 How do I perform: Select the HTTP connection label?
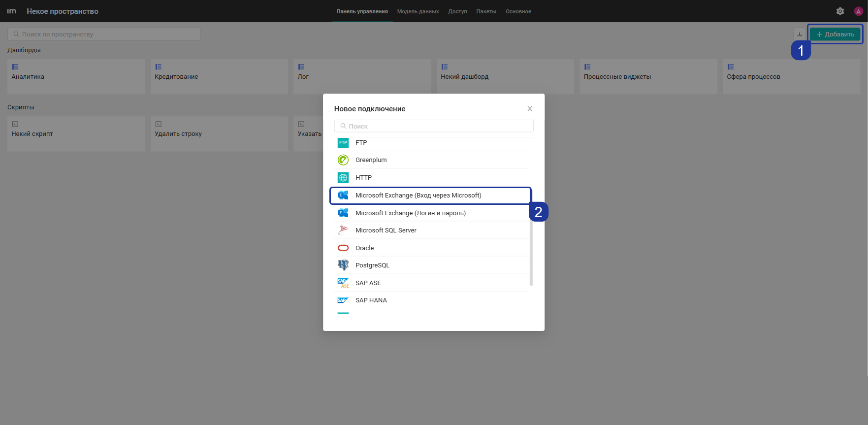(x=364, y=178)
